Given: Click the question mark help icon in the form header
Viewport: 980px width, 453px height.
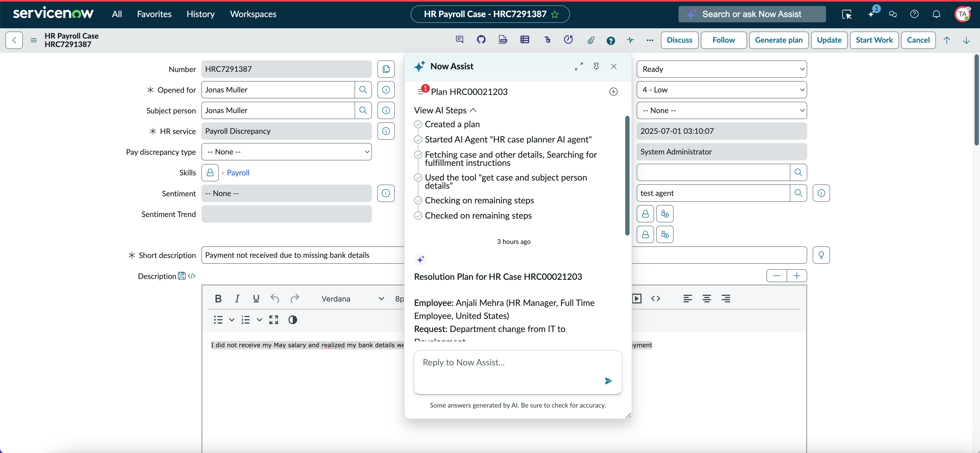Looking at the screenshot, I should click(611, 41).
